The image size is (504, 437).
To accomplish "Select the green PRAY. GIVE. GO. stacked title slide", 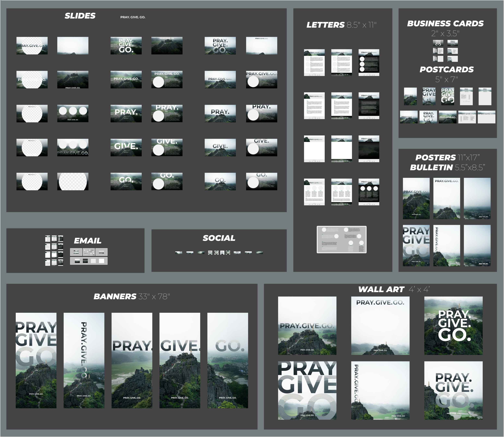I will [126, 46].
